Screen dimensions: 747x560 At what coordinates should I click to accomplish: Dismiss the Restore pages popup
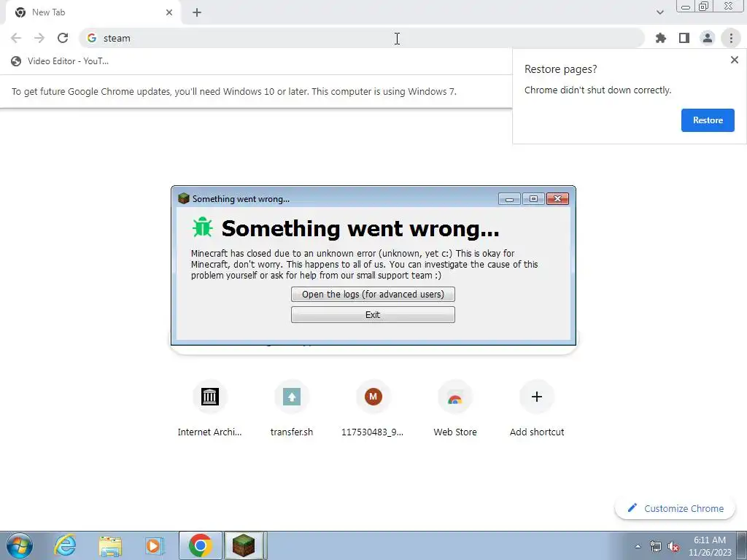point(734,60)
